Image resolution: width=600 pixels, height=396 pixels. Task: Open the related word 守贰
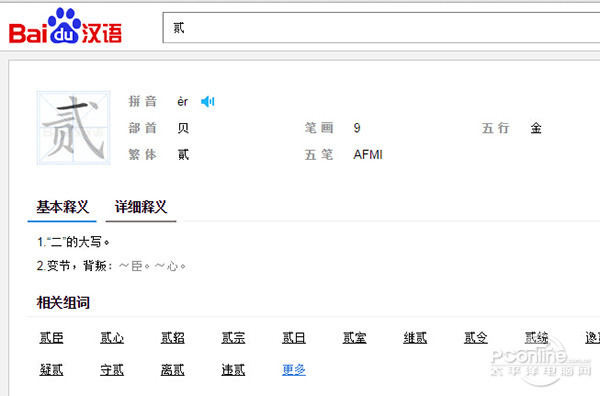coord(112,370)
